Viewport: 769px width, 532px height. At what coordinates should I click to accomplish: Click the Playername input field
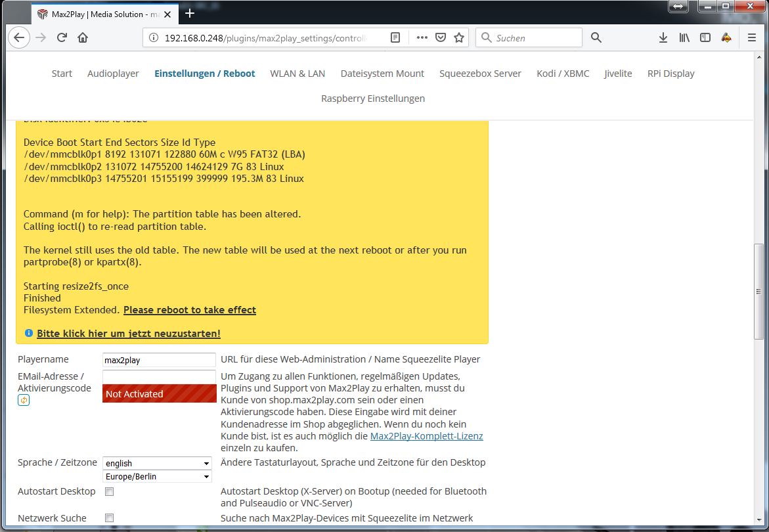pyautogui.click(x=159, y=360)
